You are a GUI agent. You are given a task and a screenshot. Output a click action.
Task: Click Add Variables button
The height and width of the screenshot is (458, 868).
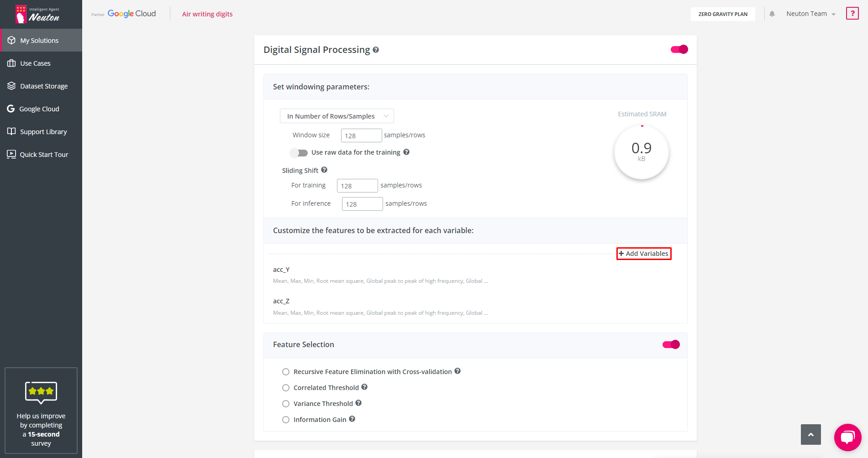[644, 254]
